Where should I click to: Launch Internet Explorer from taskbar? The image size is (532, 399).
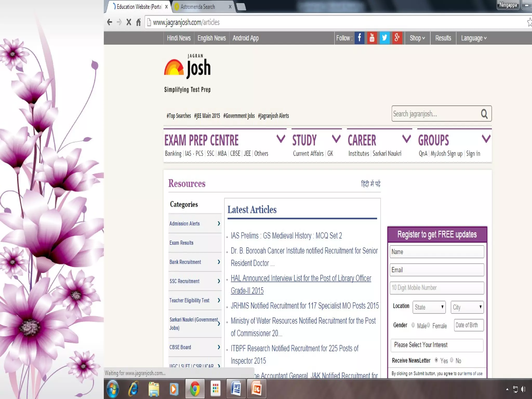[x=134, y=389]
